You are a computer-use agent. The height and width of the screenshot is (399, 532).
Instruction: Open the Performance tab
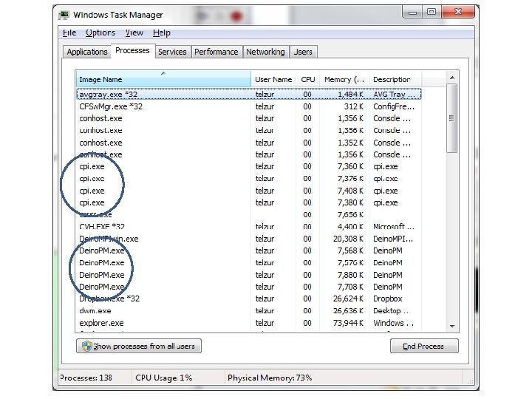pos(216,52)
